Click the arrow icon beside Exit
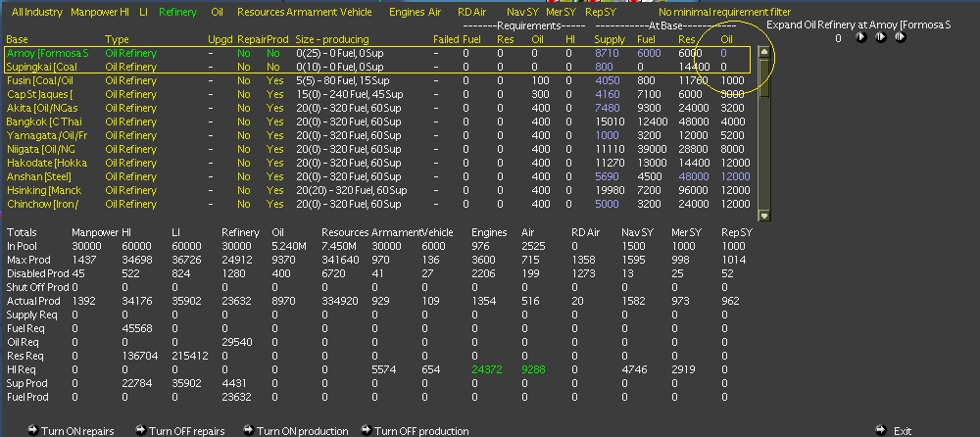Viewport: 980px width, 437px height. [881, 430]
